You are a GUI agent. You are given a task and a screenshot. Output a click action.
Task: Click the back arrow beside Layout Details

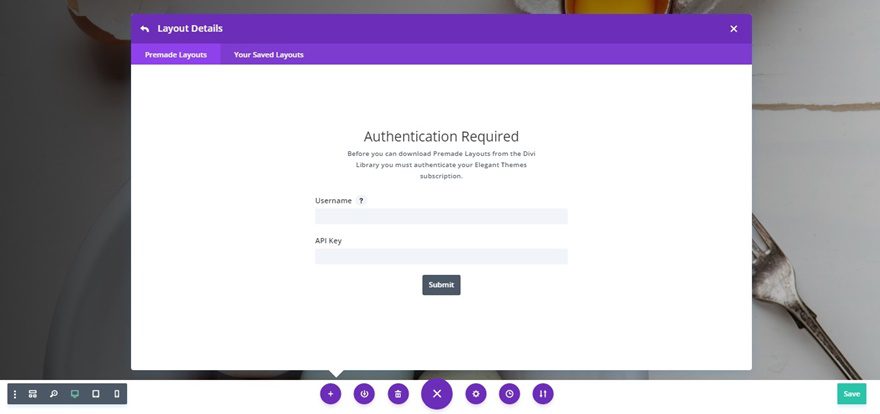(x=145, y=29)
